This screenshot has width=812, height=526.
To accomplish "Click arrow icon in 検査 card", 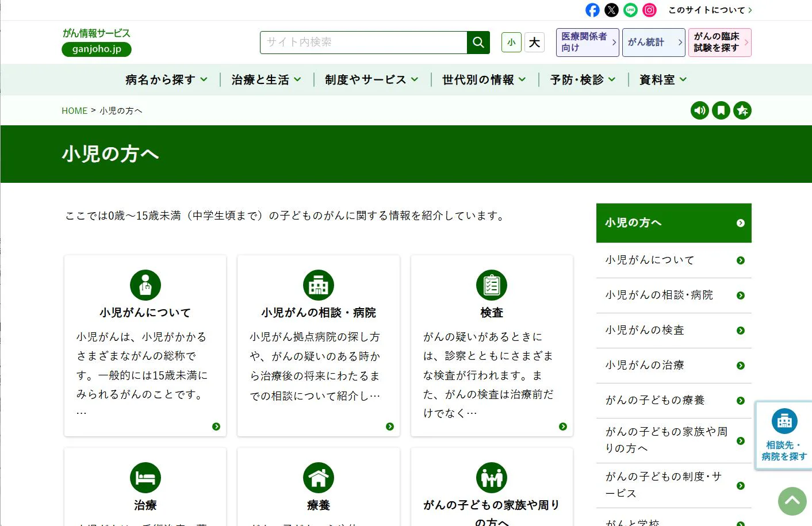I will pyautogui.click(x=563, y=427).
